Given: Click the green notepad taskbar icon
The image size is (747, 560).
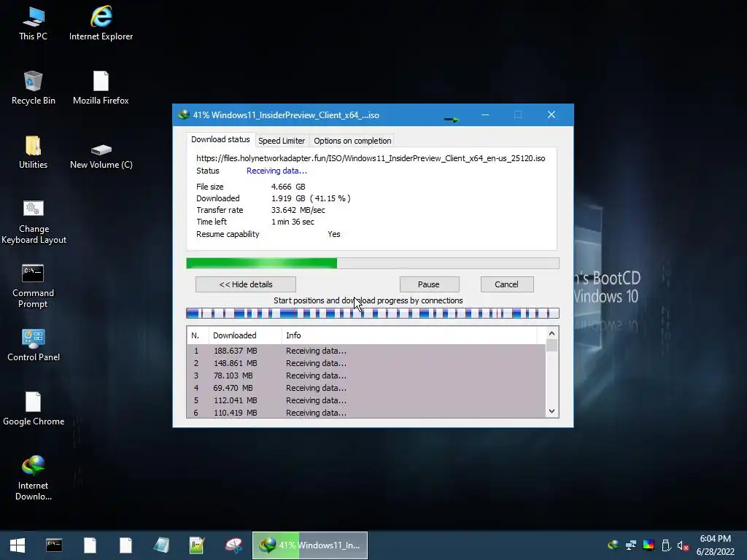Looking at the screenshot, I should point(197,545).
